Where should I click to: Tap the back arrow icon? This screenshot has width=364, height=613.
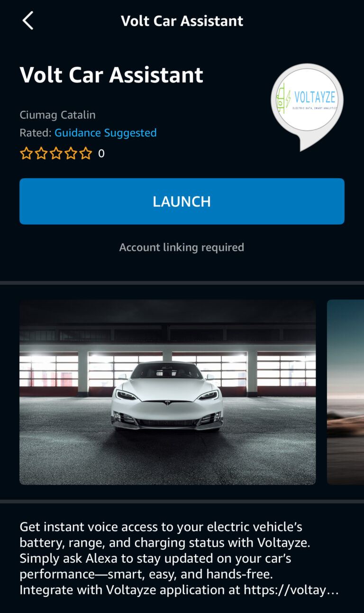tap(28, 21)
